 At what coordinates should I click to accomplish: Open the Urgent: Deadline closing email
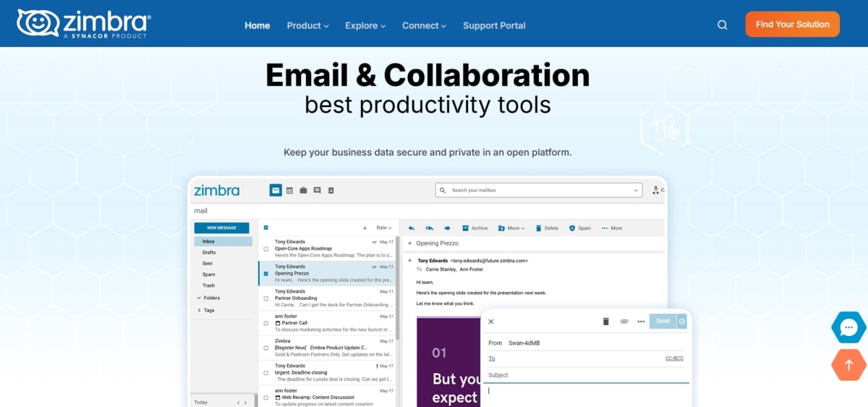click(x=326, y=372)
